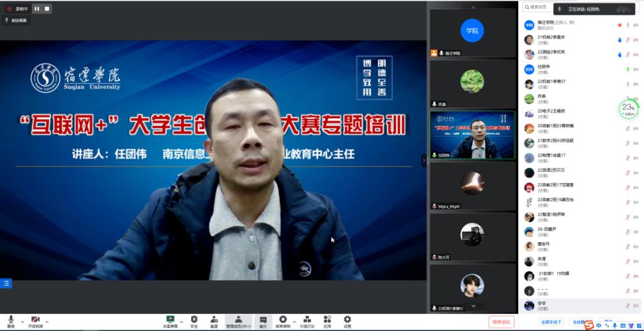Expand the arrow next to 开启视频
The image size is (644, 331).
pos(47,322)
